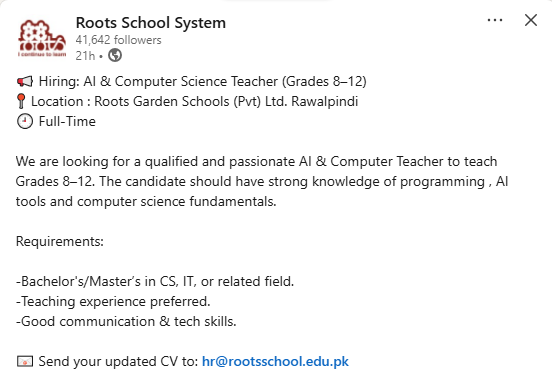The width and height of the screenshot is (552, 379).
Task: Click the 21h post timestamp
Action: [x=85, y=56]
